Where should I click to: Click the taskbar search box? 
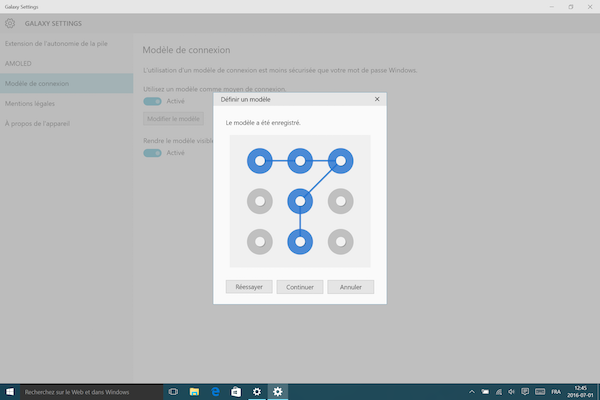(x=91, y=392)
